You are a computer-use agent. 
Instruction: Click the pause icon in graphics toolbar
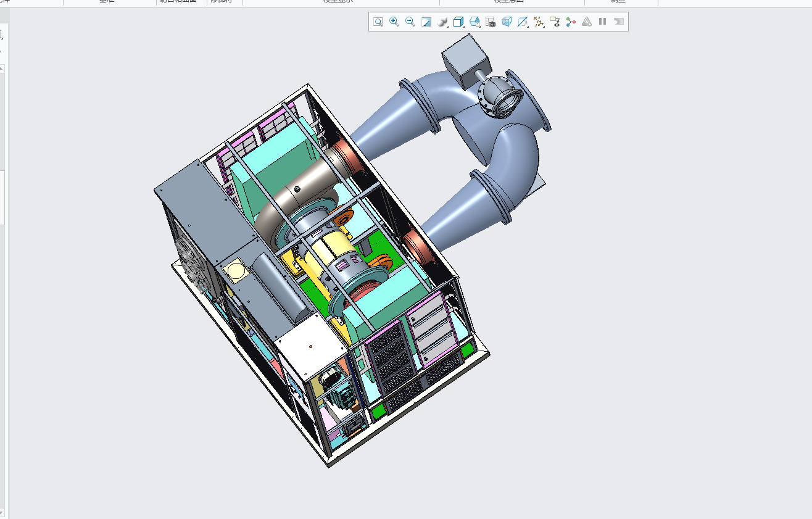point(603,22)
